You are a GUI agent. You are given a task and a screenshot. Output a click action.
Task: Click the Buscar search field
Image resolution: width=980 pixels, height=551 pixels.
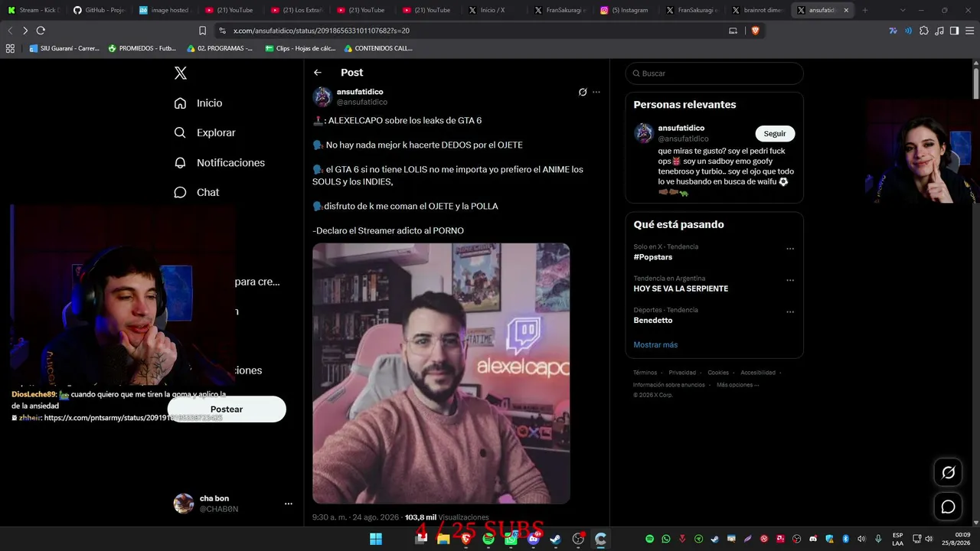pyautogui.click(x=714, y=73)
